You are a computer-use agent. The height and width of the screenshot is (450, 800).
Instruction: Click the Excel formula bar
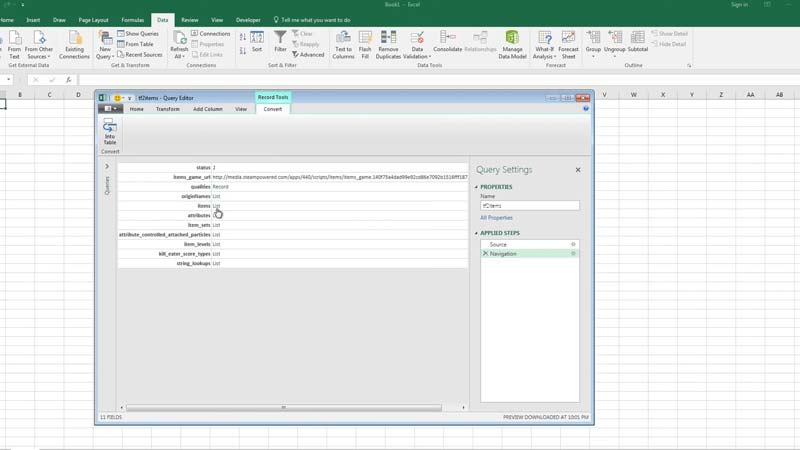tap(439, 80)
